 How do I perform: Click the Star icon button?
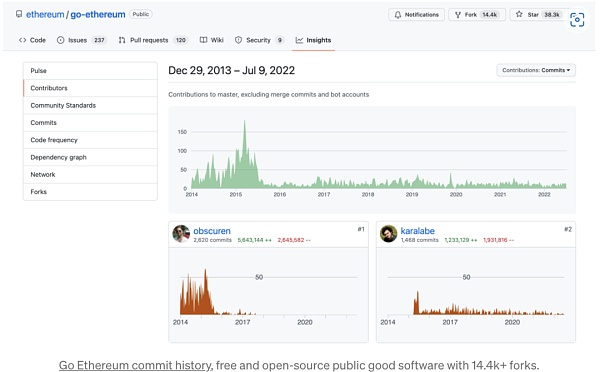[519, 14]
